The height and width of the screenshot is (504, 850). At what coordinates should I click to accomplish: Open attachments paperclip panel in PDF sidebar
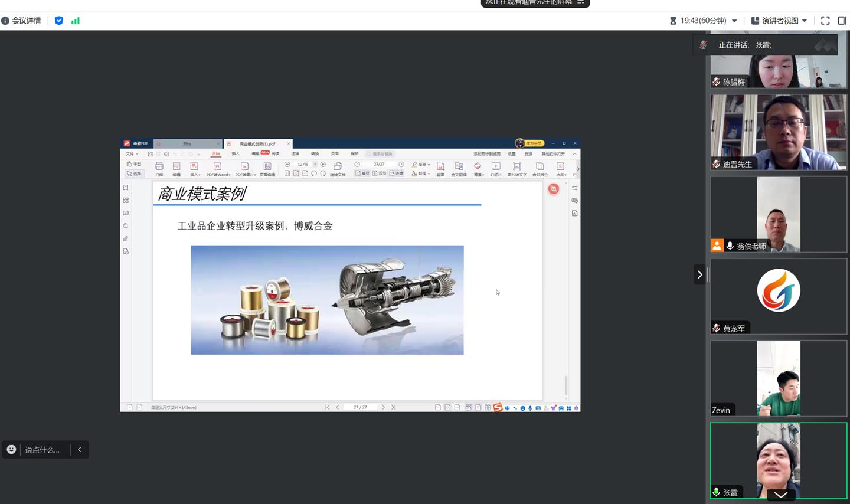pyautogui.click(x=126, y=239)
